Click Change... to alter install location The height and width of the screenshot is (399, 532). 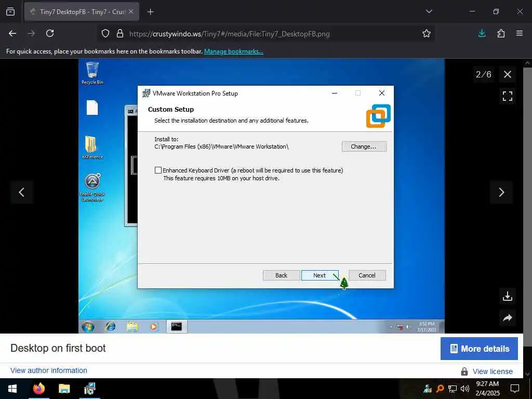coord(364,147)
